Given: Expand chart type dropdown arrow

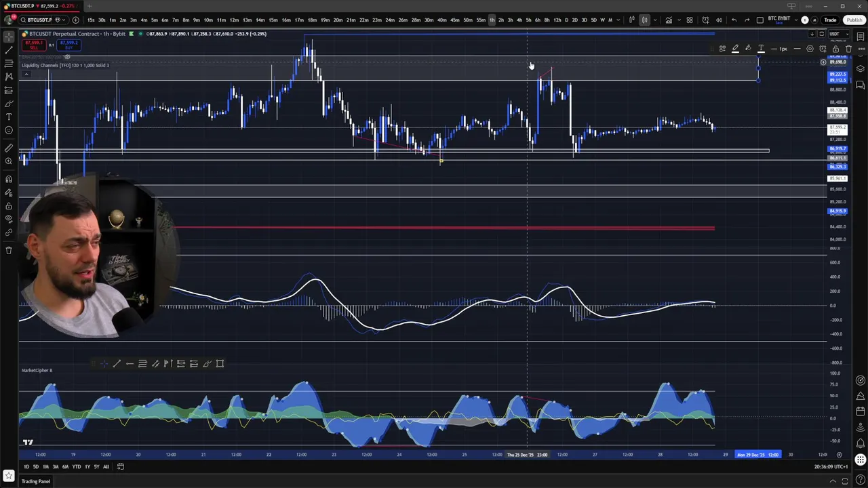Looking at the screenshot, I should 655,20.
